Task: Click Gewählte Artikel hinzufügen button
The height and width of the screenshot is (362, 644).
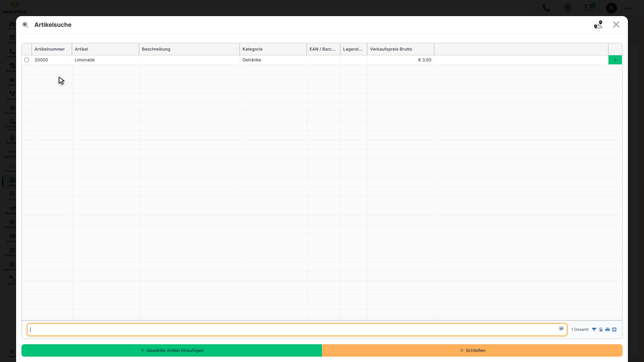Action: (x=172, y=350)
